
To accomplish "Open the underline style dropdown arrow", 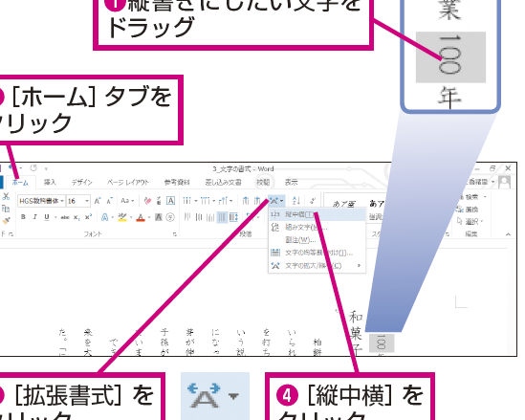I will click(x=55, y=217).
